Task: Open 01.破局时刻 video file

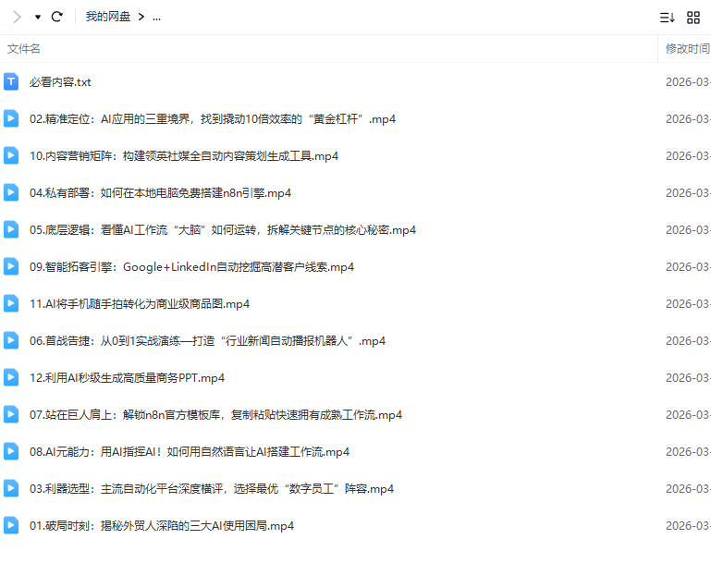Action: pyautogui.click(x=161, y=526)
